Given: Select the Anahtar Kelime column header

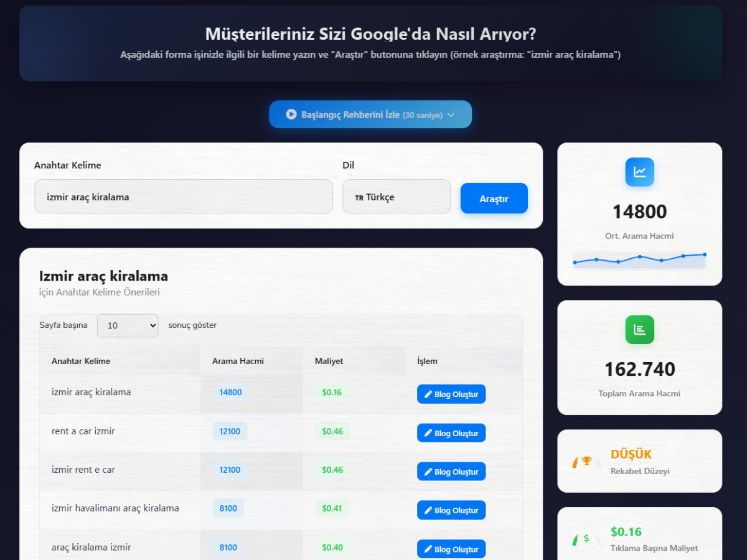Looking at the screenshot, I should tap(81, 361).
